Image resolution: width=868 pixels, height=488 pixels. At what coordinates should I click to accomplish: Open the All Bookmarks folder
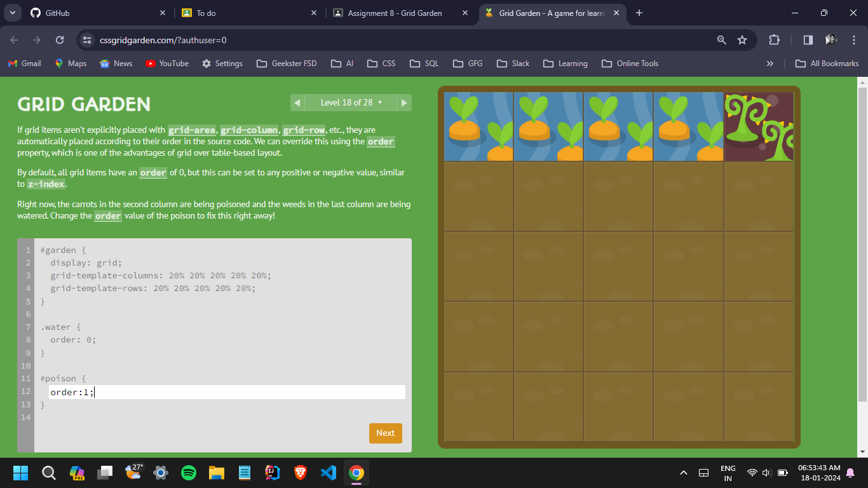[x=827, y=64]
